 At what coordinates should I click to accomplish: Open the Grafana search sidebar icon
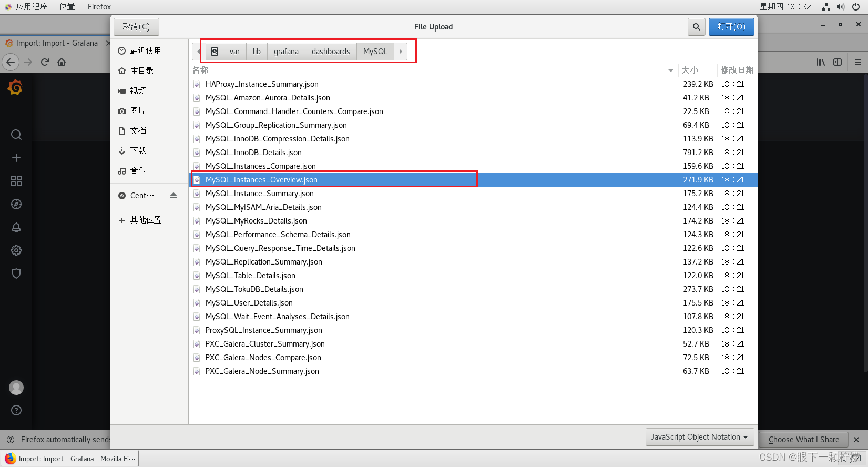point(16,135)
